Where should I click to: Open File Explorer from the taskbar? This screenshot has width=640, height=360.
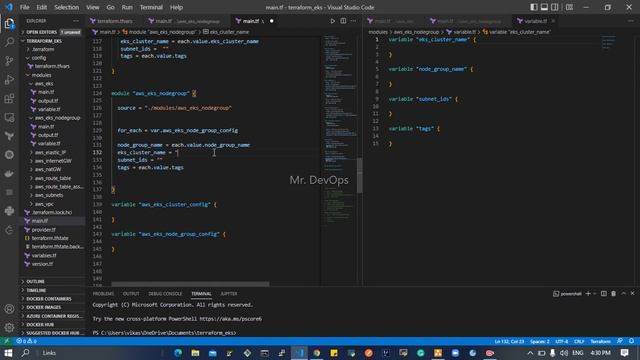click(x=195, y=353)
